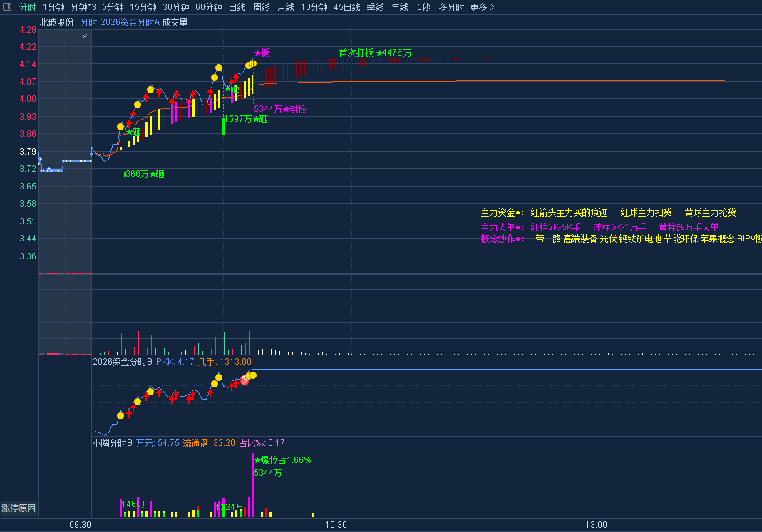Click the 周线 weekly tab
This screenshot has height=532, width=762.
pyautogui.click(x=262, y=7)
